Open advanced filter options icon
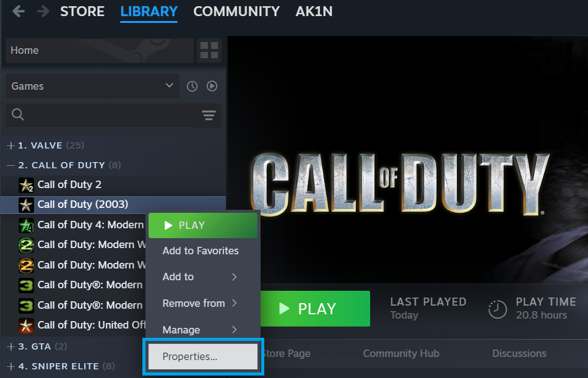588x378 pixels. point(209,115)
